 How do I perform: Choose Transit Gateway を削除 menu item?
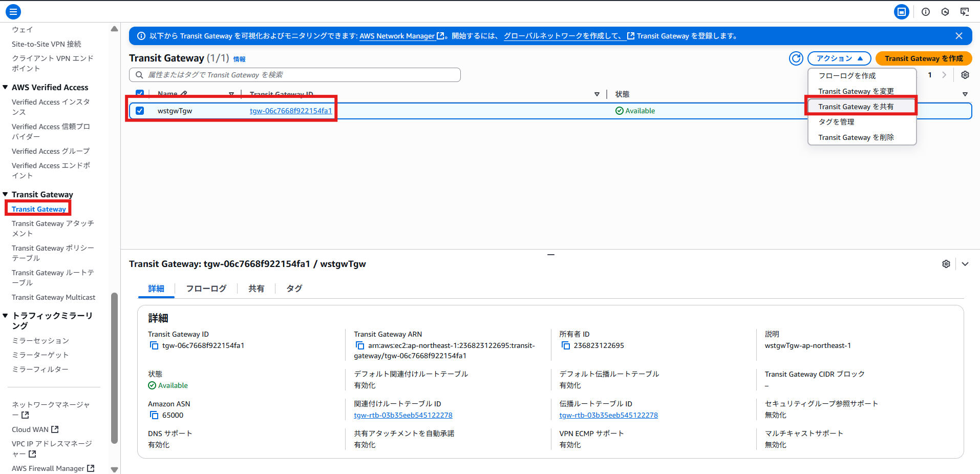click(x=862, y=137)
